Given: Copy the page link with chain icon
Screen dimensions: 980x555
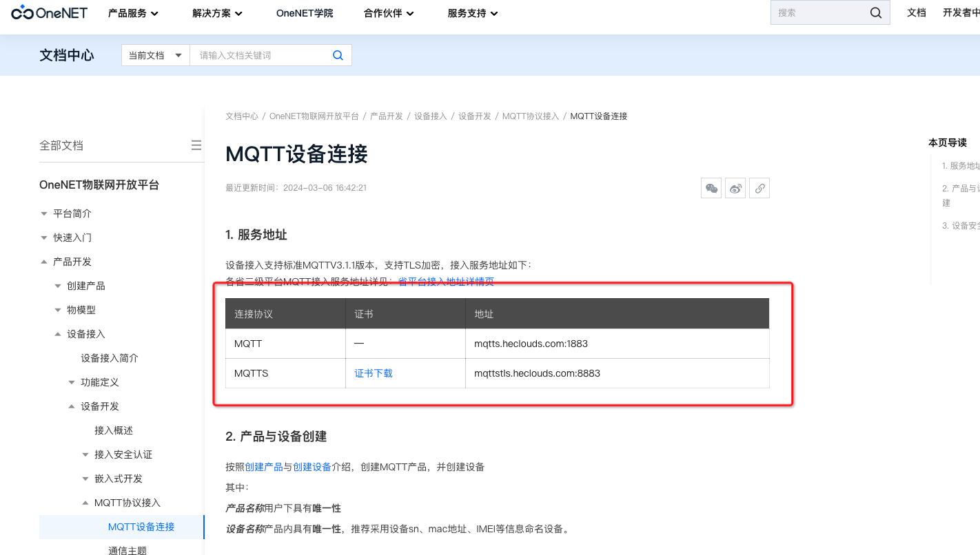Looking at the screenshot, I should click(x=759, y=188).
